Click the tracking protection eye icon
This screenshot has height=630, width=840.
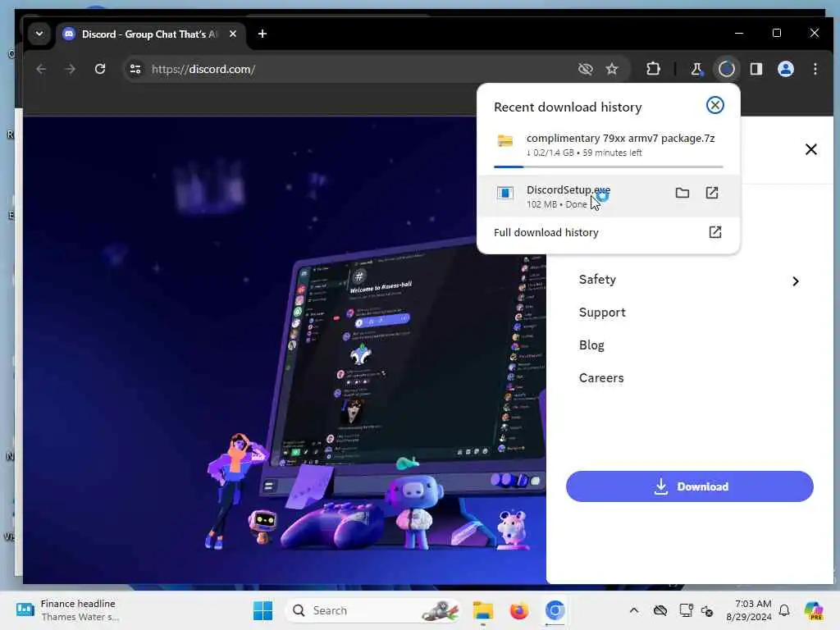pos(585,69)
